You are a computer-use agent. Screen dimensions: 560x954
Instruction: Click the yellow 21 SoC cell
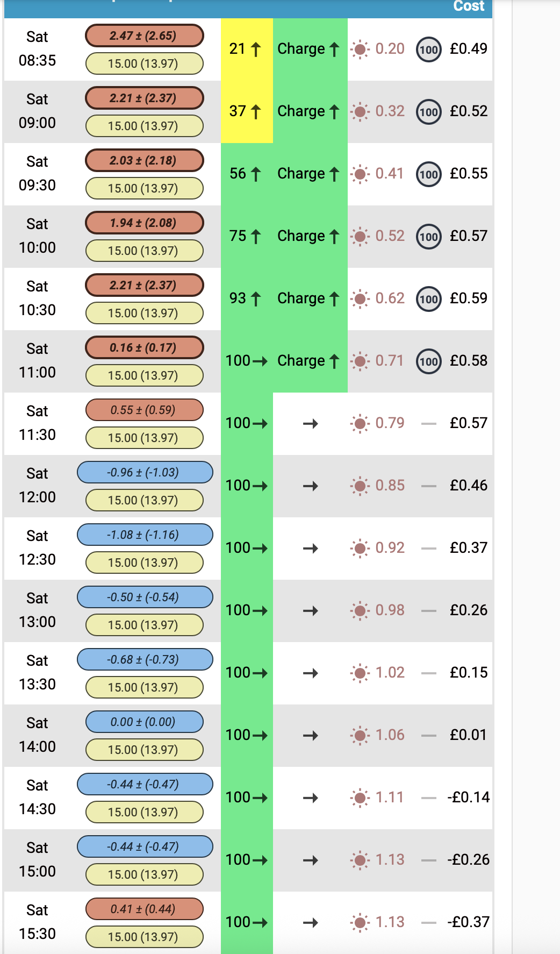point(247,49)
